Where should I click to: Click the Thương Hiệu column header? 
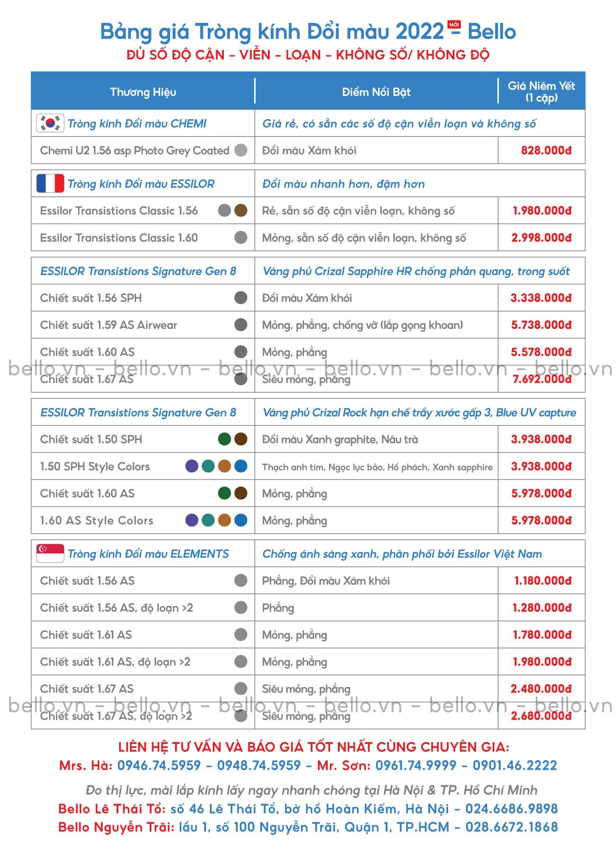click(143, 92)
